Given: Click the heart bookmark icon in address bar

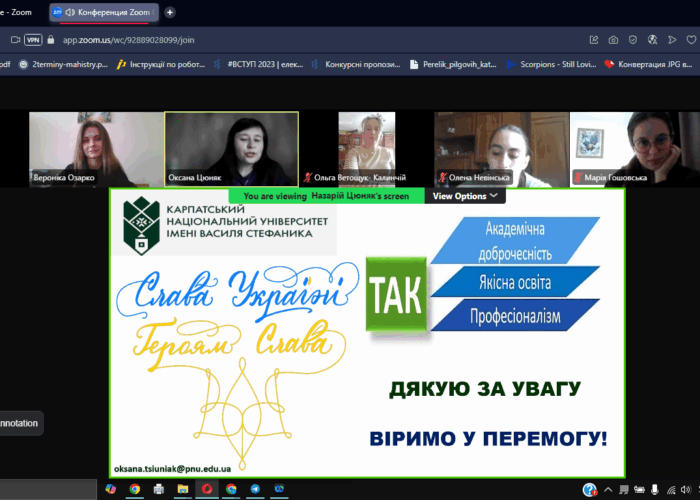Looking at the screenshot, I should tap(691, 39).
